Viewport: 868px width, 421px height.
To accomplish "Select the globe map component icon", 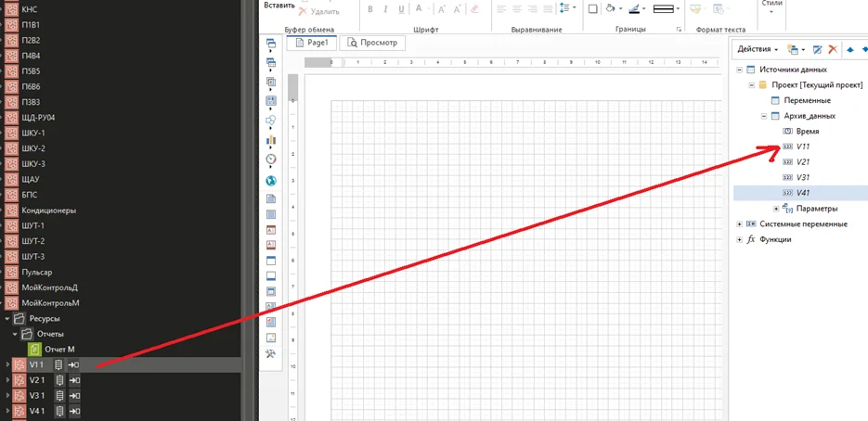I will (271, 181).
